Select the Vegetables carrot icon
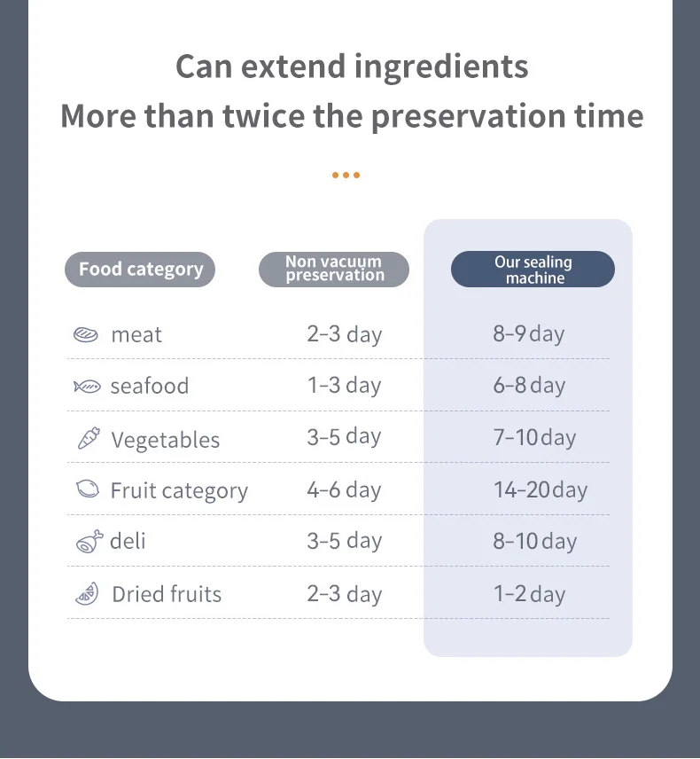The image size is (700, 759). (x=89, y=438)
